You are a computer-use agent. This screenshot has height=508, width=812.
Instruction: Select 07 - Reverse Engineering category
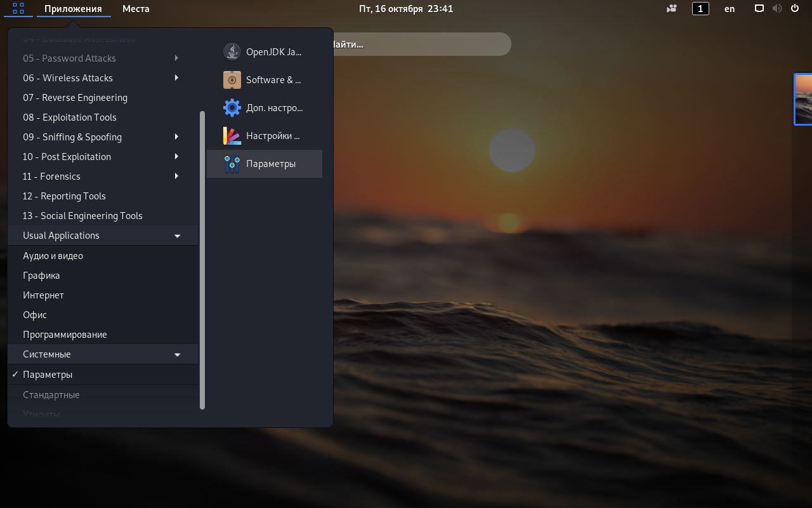click(103, 98)
